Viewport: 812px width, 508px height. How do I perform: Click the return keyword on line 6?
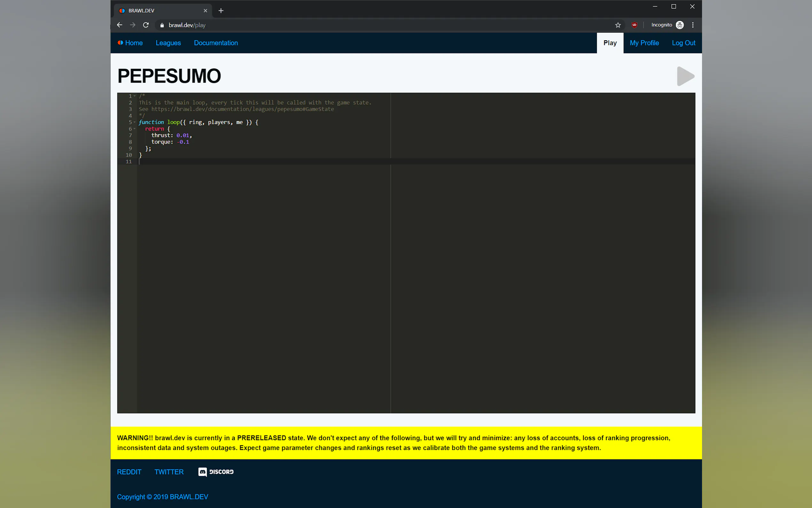pyautogui.click(x=154, y=129)
